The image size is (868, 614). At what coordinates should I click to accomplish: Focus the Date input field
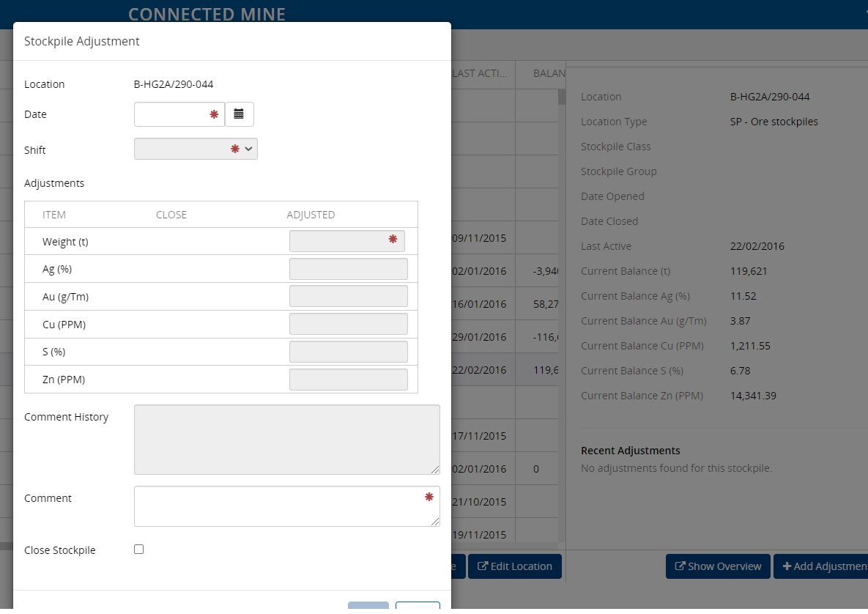point(179,114)
